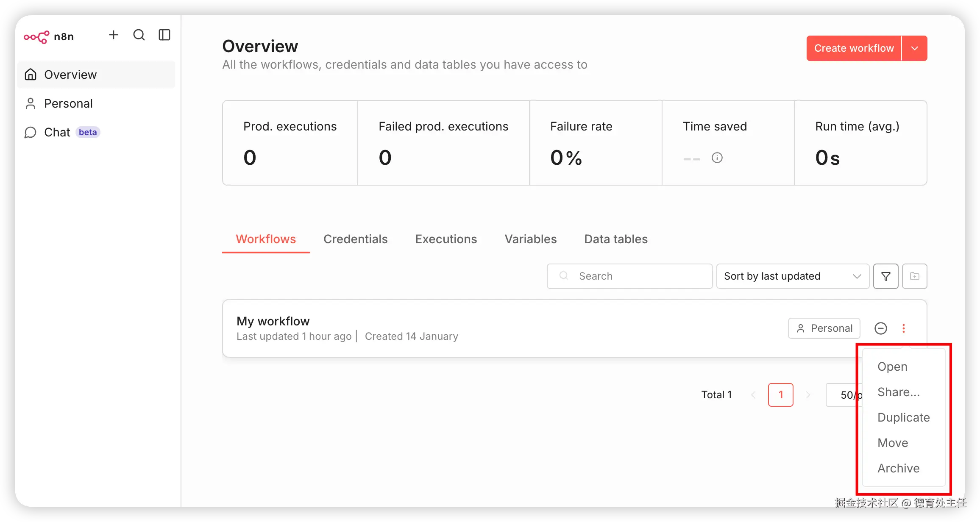Click the circle minus status icon on My workflow
This screenshot has height=522, width=980.
pos(880,328)
